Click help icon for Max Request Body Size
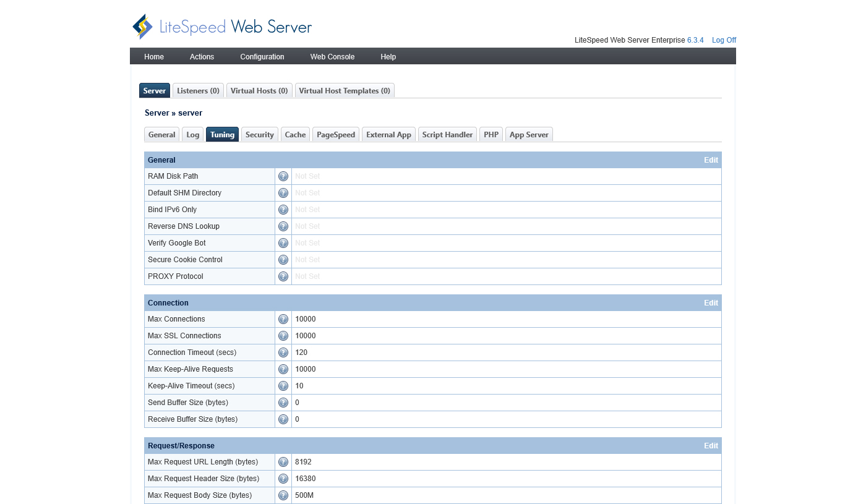This screenshot has width=866, height=504. (x=283, y=495)
